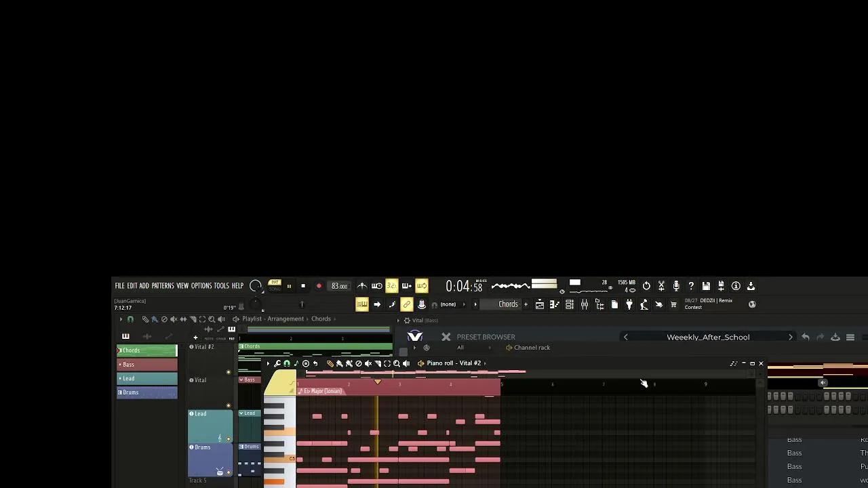Select piano roll pencil draw tool
This screenshot has width=868, height=488.
coord(330,364)
